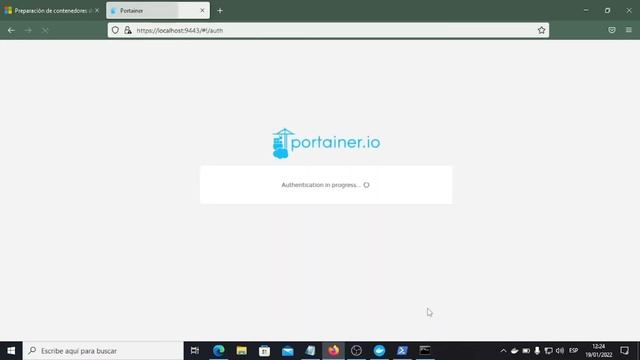Open the notepad-like app in the taskbar
Viewport: 640px width, 360px height.
[x=310, y=351]
